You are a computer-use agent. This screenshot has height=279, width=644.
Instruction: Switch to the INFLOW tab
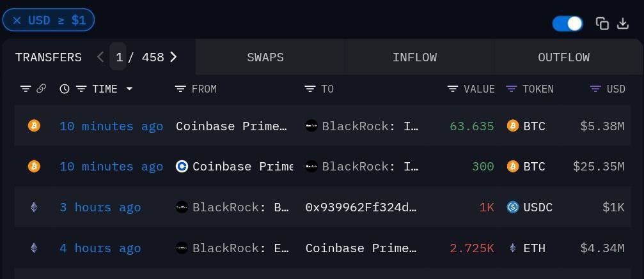click(414, 57)
